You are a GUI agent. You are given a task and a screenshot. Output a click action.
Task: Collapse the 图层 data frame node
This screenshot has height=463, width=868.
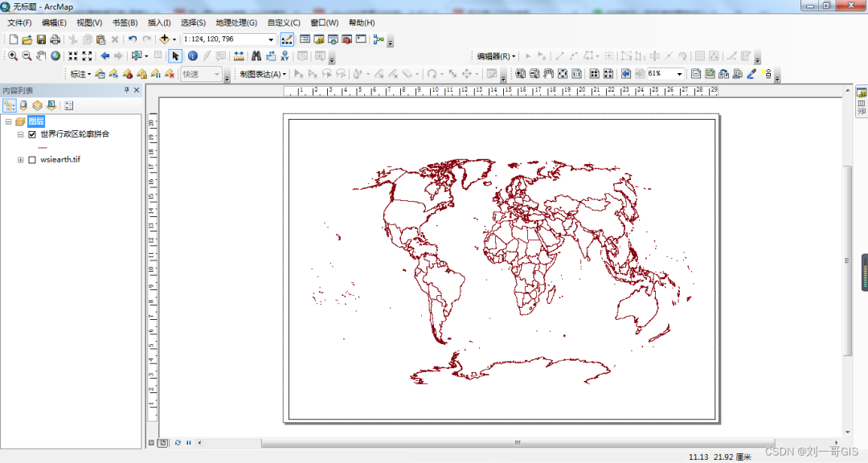click(x=8, y=121)
